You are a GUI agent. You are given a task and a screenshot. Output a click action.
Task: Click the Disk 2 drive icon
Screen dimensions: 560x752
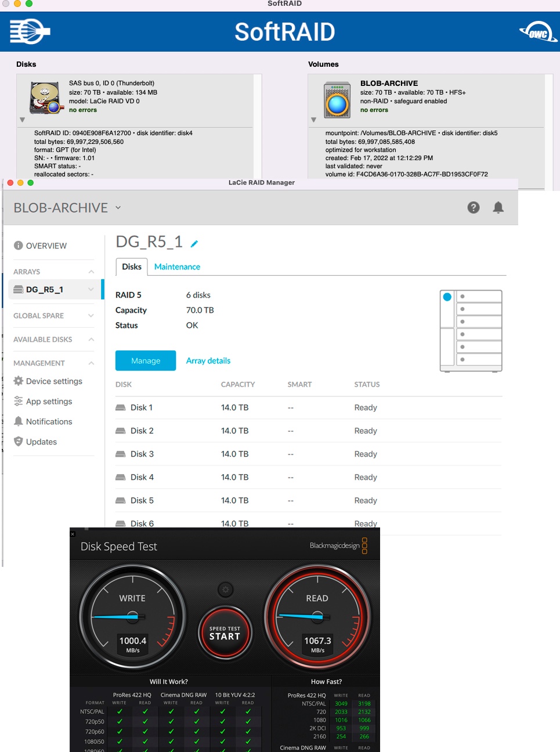pos(121,431)
